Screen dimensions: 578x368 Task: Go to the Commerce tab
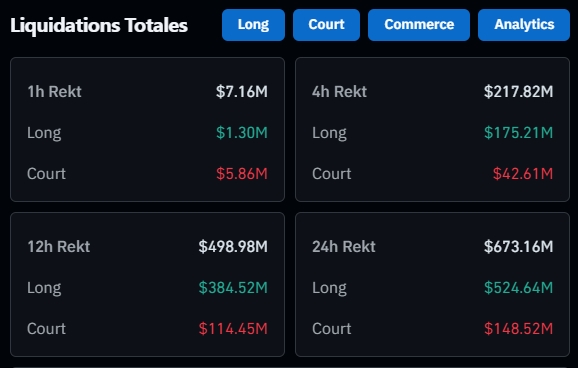click(419, 25)
